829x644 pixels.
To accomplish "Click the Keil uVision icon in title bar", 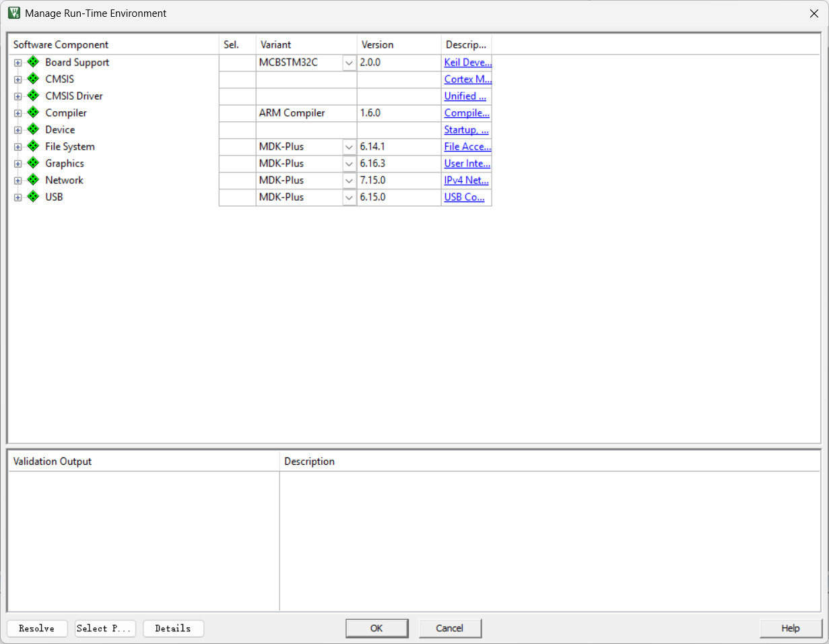I will click(13, 13).
